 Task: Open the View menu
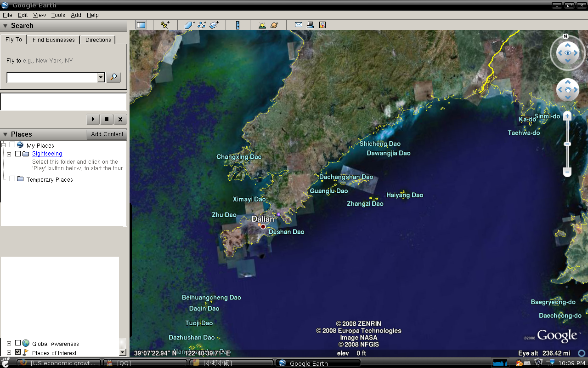[40, 15]
